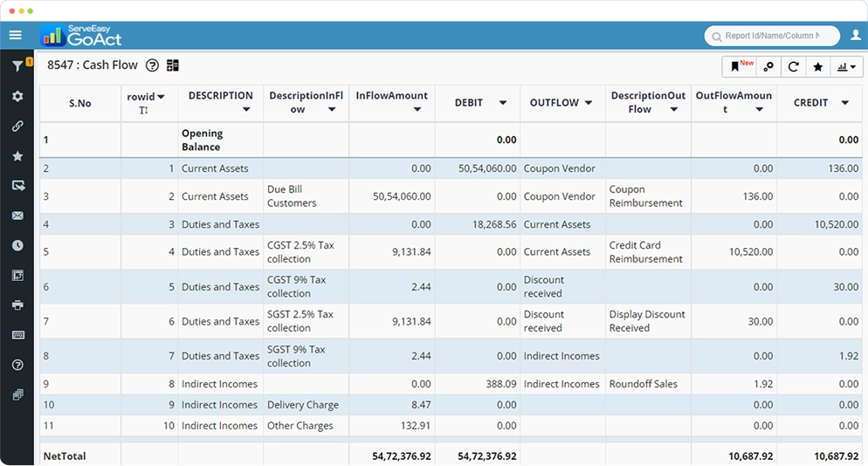868x466 pixels.
Task: Open the email envelope icon in sidebar
Action: tap(17, 216)
